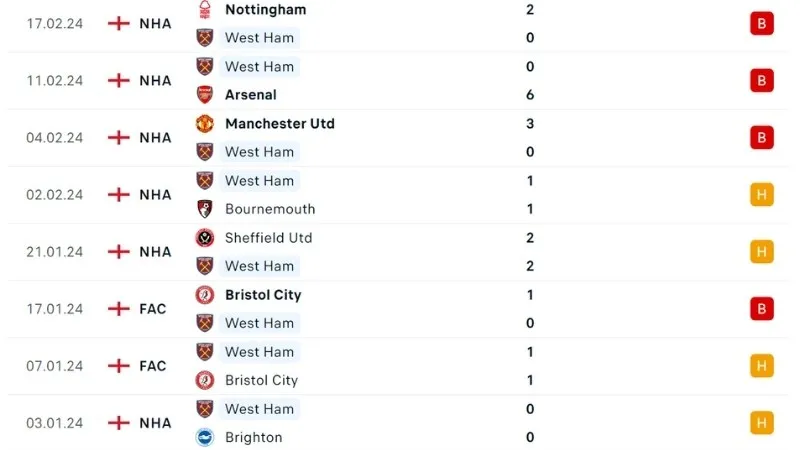This screenshot has width=800, height=450.
Task: Open the Brighton team link
Action: tap(253, 437)
